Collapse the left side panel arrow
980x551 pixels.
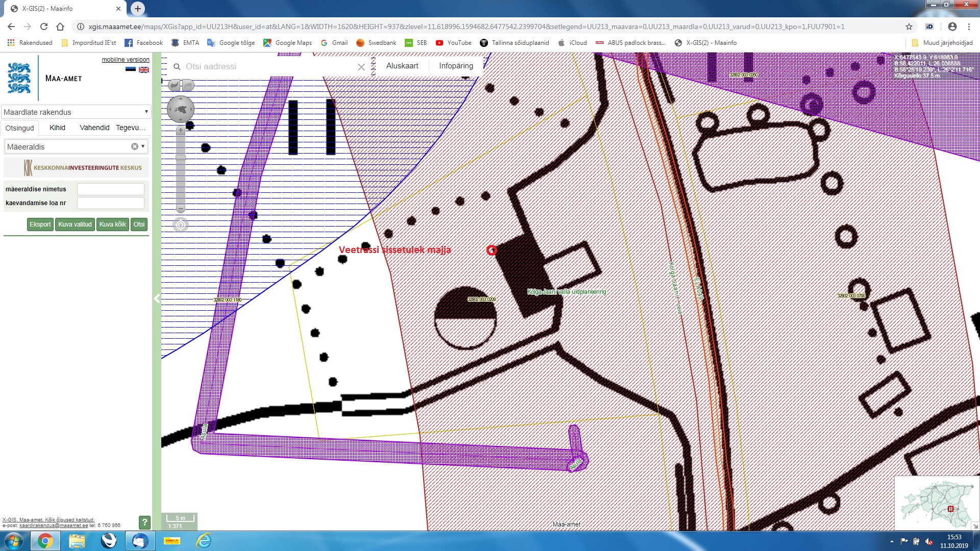pyautogui.click(x=157, y=298)
